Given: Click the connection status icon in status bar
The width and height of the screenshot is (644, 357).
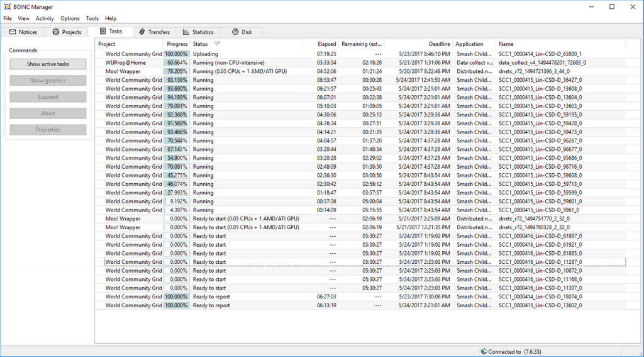Looking at the screenshot, I should pos(484,351).
